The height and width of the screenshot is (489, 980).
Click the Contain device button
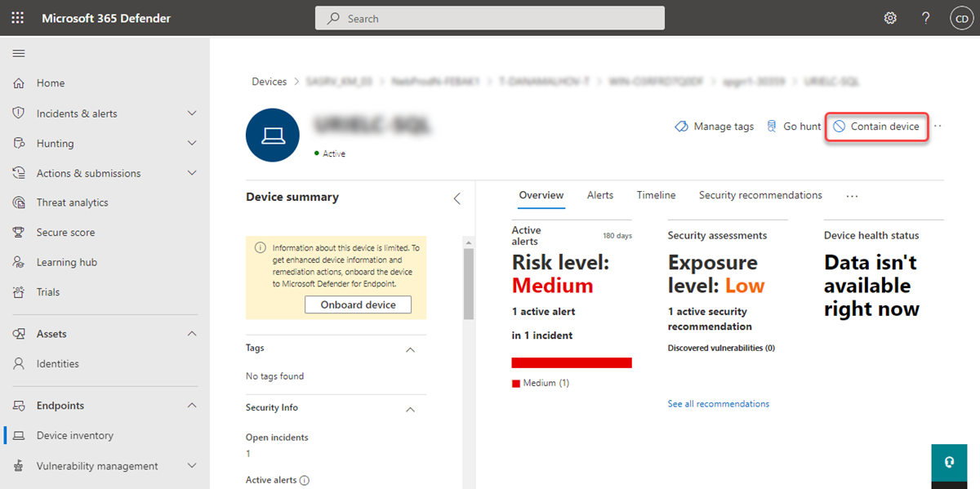coord(876,127)
